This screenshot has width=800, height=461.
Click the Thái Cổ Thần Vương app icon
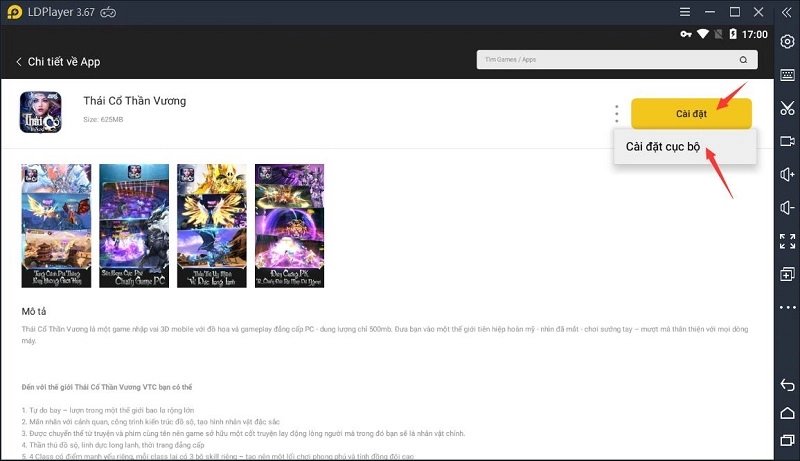(x=41, y=112)
